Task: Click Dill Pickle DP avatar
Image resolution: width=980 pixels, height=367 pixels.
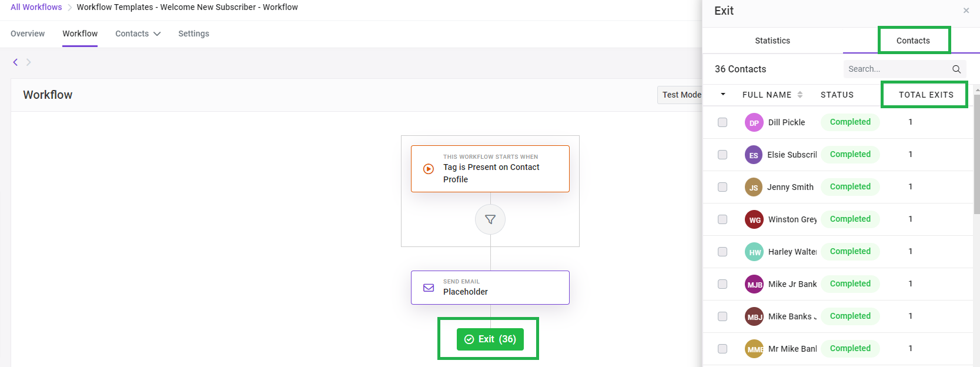Action: coord(754,122)
